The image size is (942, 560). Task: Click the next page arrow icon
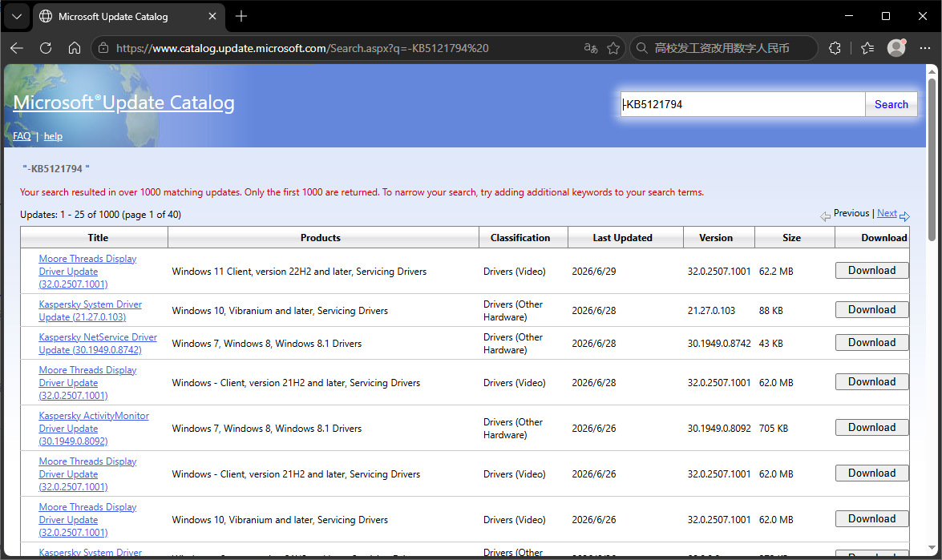[905, 216]
